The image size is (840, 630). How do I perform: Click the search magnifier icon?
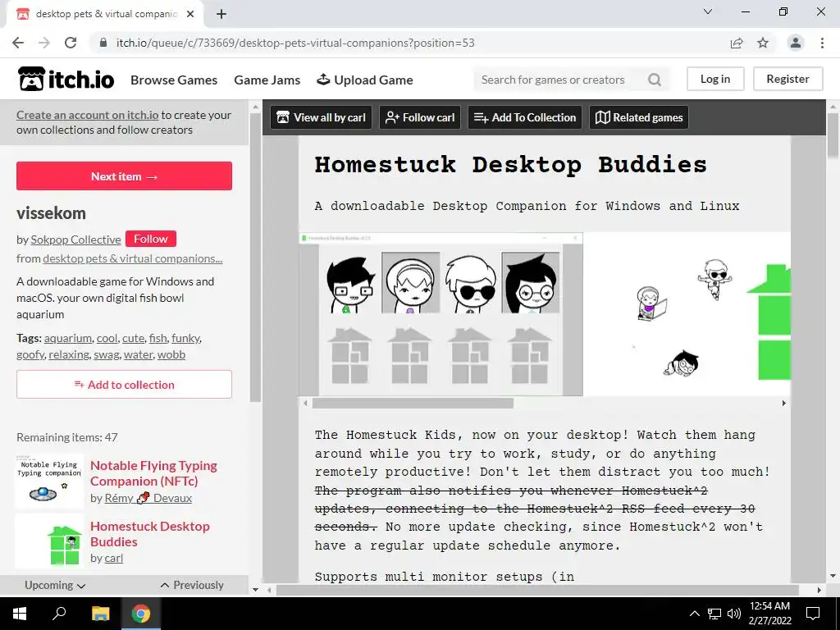click(x=654, y=80)
